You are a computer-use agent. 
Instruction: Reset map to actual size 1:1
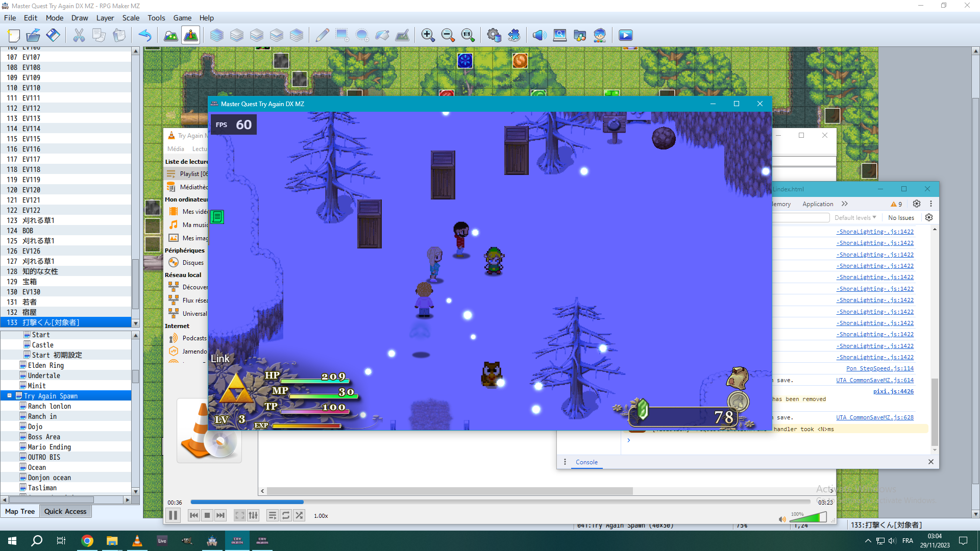468,35
